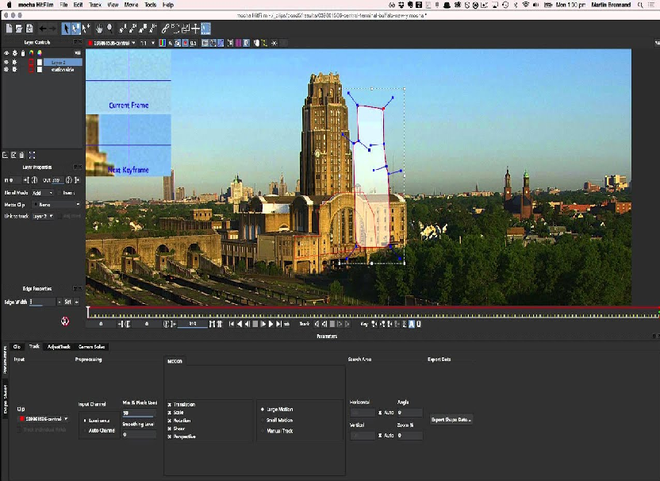The width and height of the screenshot is (660, 481).
Task: Go to the first frame
Action: (231, 324)
